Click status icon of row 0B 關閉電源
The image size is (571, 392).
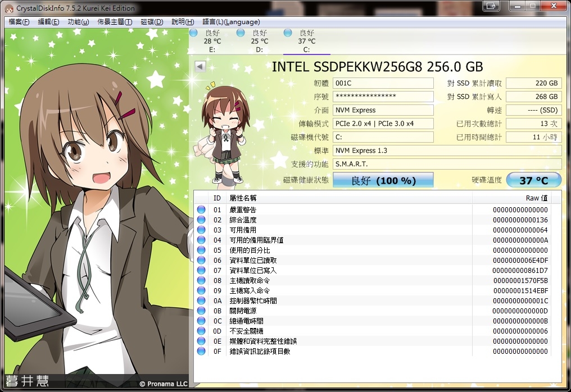(x=201, y=311)
